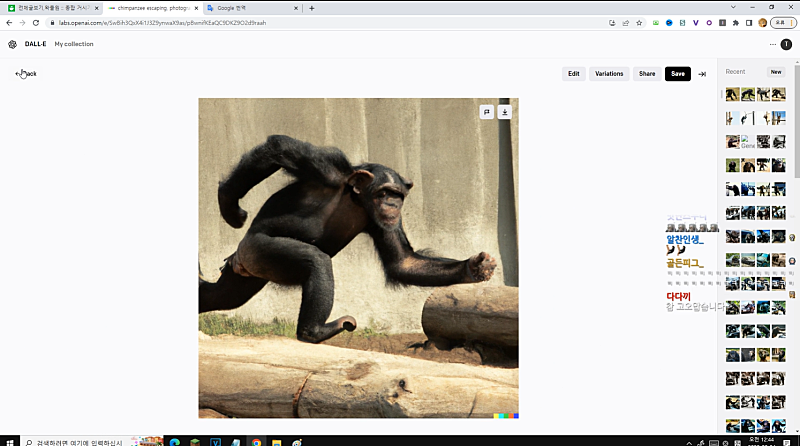
Task: Bookmark this page with star icon
Action: pyautogui.click(x=640, y=22)
